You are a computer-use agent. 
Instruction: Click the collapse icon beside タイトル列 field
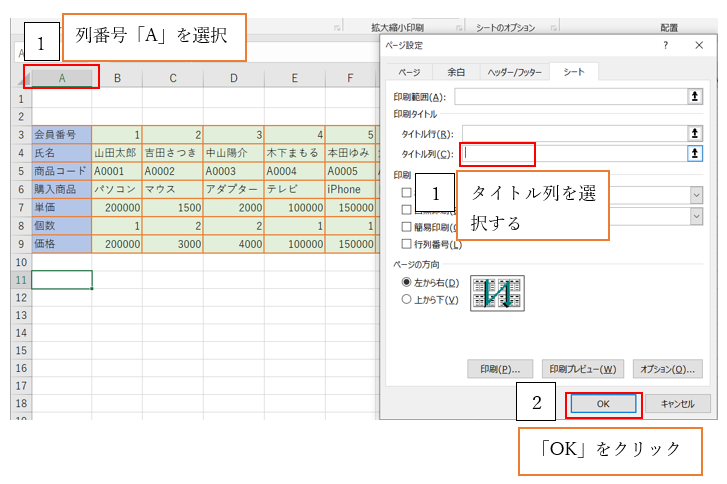[695, 153]
